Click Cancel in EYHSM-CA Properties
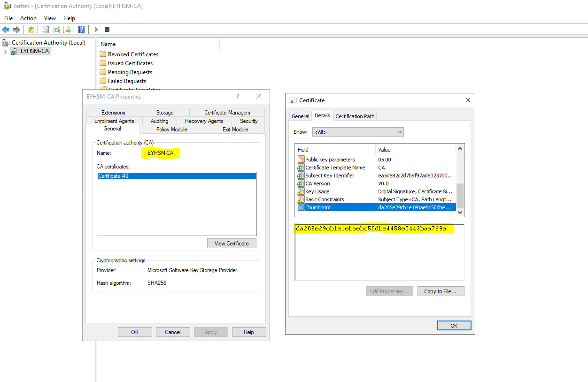 click(173, 332)
